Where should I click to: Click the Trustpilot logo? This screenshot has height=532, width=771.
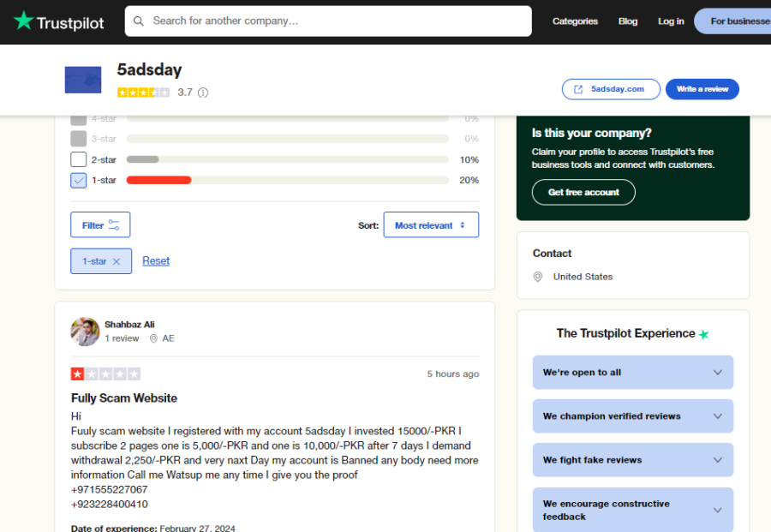click(x=58, y=21)
